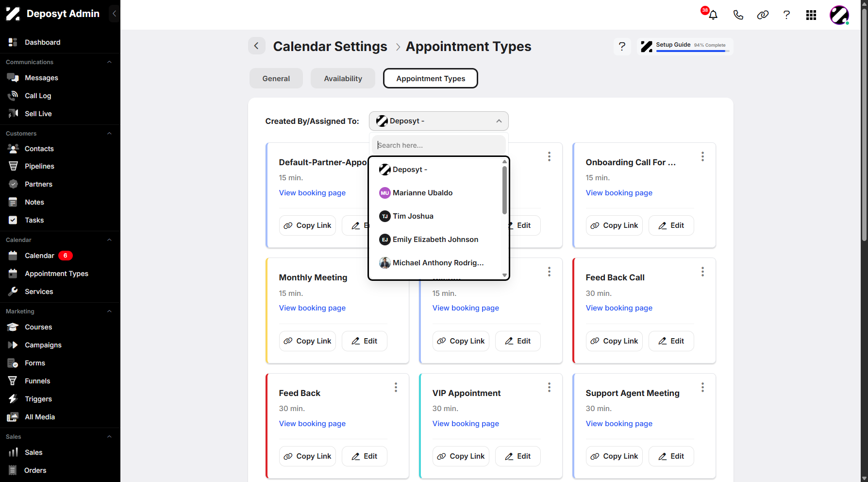Viewport: 868px width, 482px height.
Task: Collapse the Communications section
Action: 109,62
